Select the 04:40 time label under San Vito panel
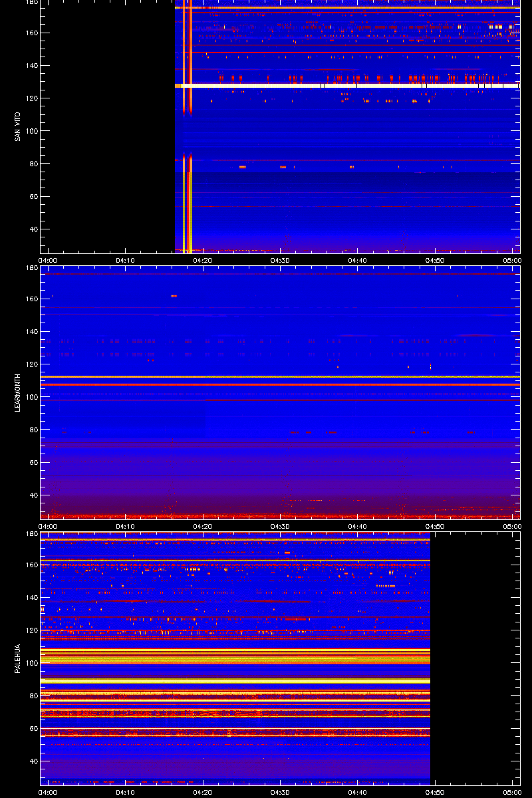The height and width of the screenshot is (798, 532). (358, 260)
